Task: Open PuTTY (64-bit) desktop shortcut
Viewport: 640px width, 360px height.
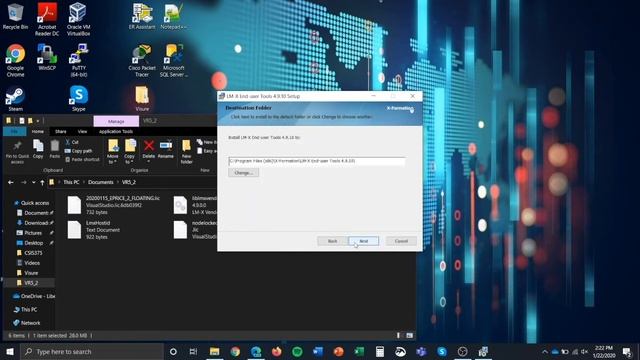Action: [x=78, y=60]
